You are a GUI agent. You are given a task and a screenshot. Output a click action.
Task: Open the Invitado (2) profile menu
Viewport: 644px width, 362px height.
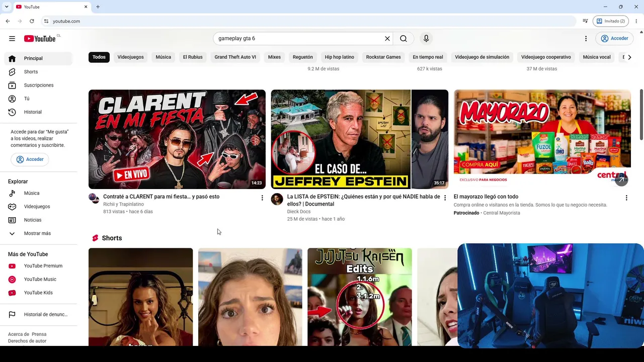(611, 21)
